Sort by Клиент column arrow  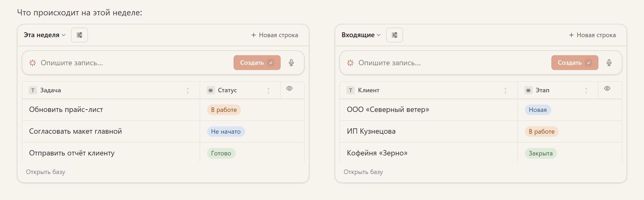506,90
